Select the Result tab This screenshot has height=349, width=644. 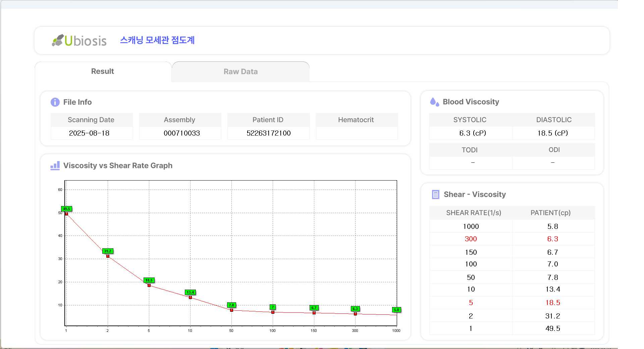point(103,71)
